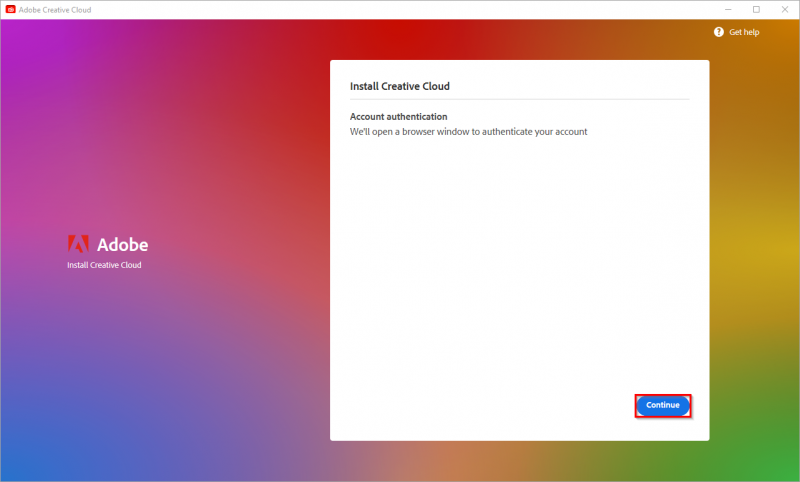Select the 'Install Creative Cloud' card heading
800x482 pixels.
pos(399,86)
